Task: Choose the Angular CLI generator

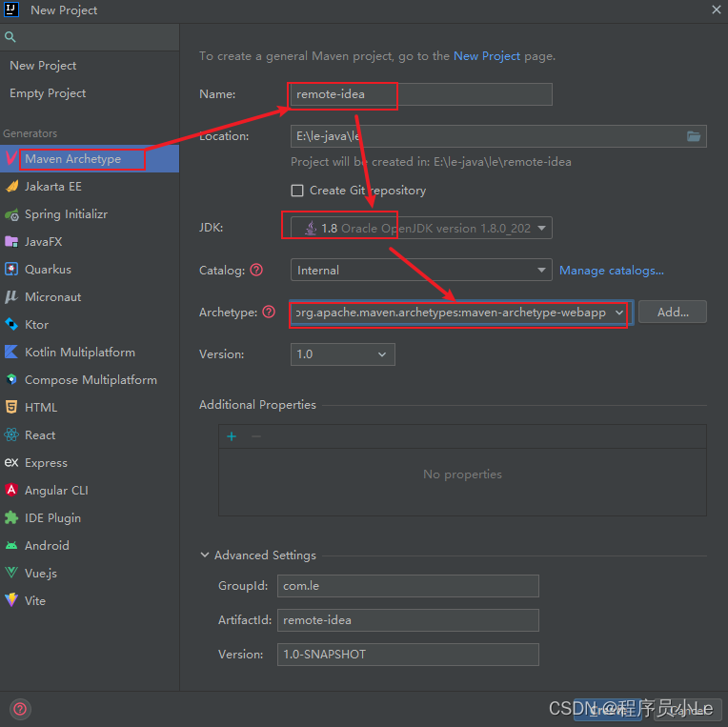Action: (90, 491)
